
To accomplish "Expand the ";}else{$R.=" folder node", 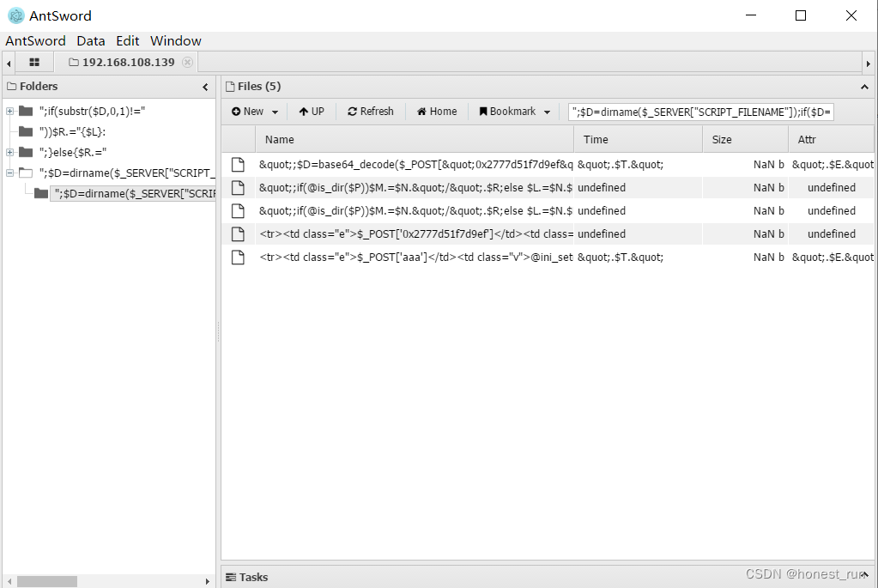I will tap(9, 152).
